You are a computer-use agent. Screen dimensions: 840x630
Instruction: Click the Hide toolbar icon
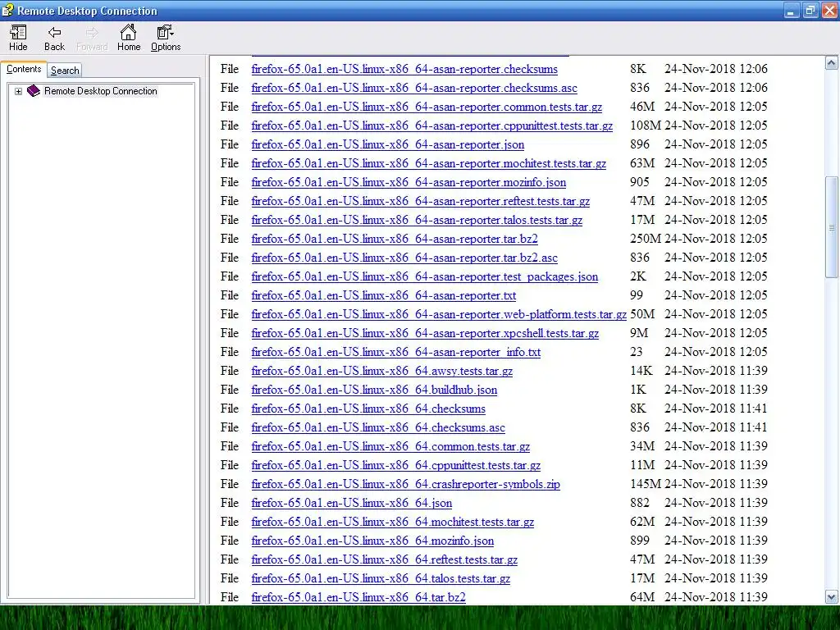(x=18, y=38)
